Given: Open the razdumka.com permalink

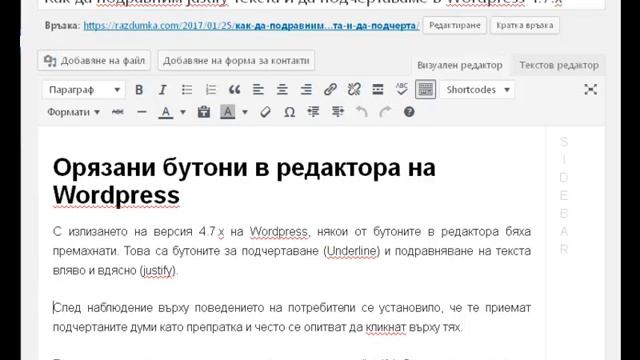Looking at the screenshot, I should pos(251,25).
